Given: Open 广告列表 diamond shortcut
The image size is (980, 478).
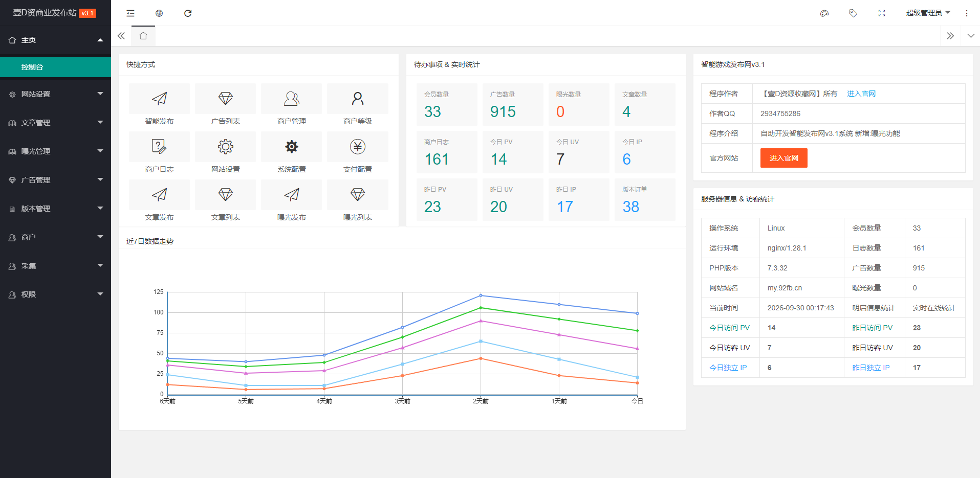Looking at the screenshot, I should coord(225,99).
